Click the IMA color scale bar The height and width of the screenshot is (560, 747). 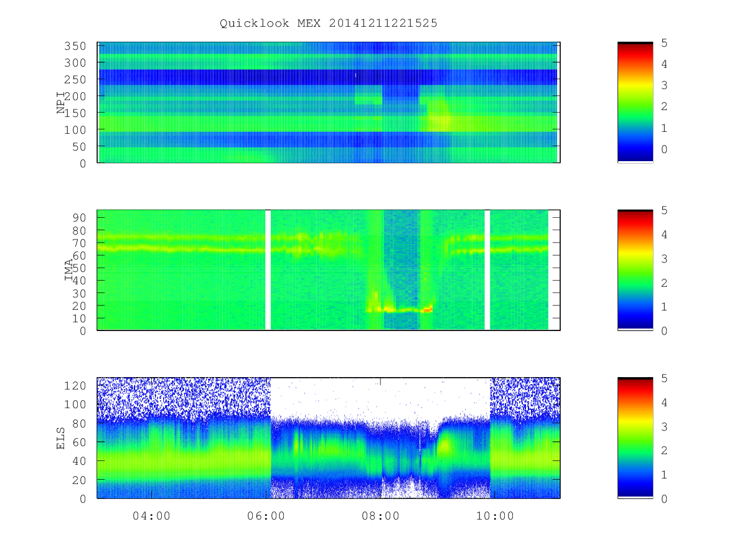click(635, 270)
